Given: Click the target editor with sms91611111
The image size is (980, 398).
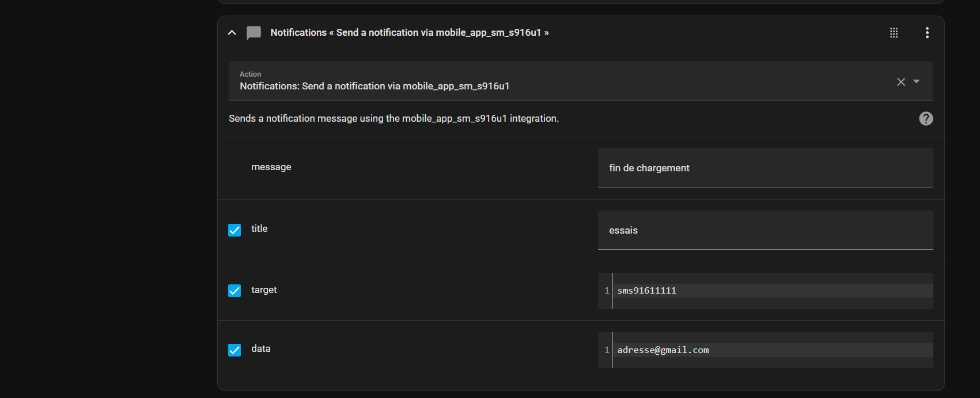Looking at the screenshot, I should 772,291.
